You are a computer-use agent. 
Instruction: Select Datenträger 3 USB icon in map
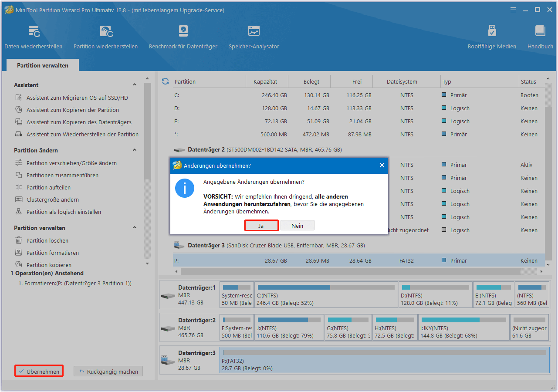168,360
